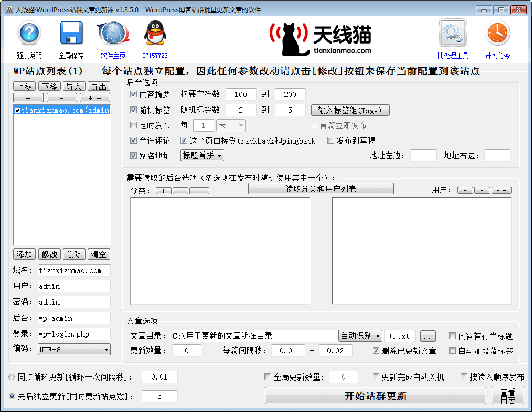Screen dimensions: 532x412
Task: Click the 地址左边 input field
Action: 423,156
